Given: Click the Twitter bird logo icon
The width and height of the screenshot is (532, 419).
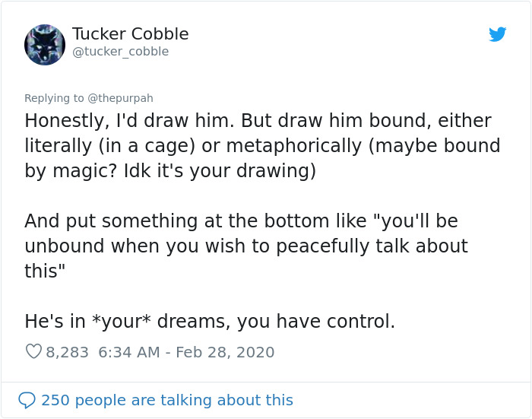Looking at the screenshot, I should 497,34.
